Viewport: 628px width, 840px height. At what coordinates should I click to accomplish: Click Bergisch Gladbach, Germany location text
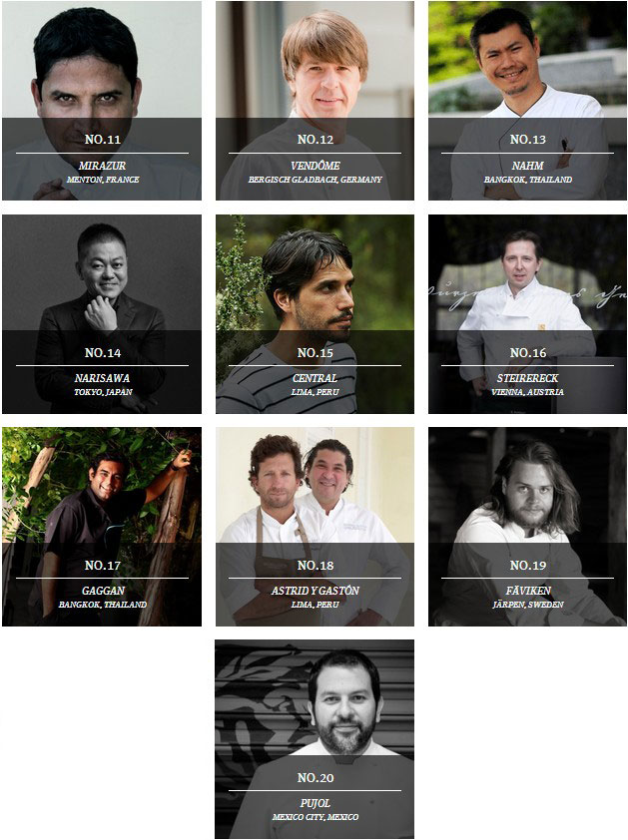[315, 180]
